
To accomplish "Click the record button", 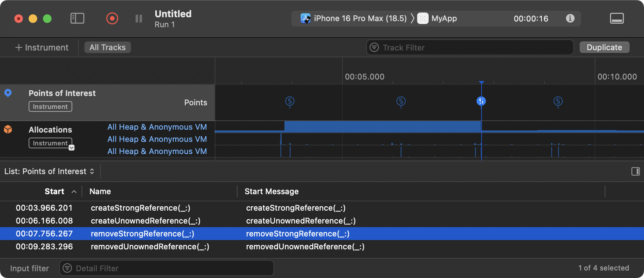I will [x=112, y=18].
